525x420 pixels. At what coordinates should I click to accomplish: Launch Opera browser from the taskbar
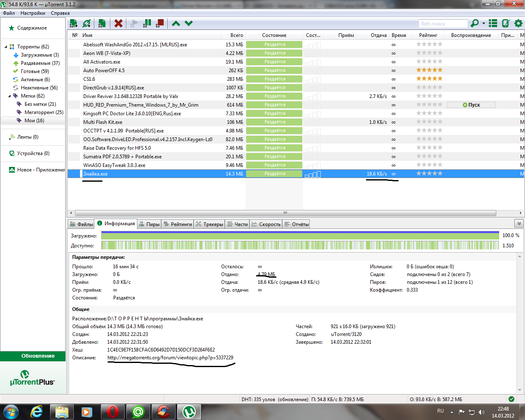click(x=113, y=411)
